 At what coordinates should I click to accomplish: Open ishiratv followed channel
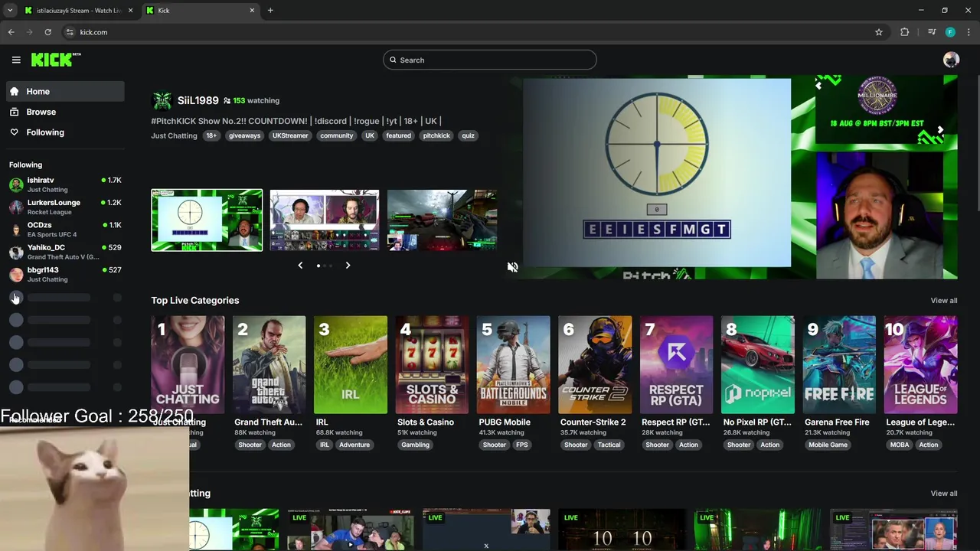click(65, 184)
